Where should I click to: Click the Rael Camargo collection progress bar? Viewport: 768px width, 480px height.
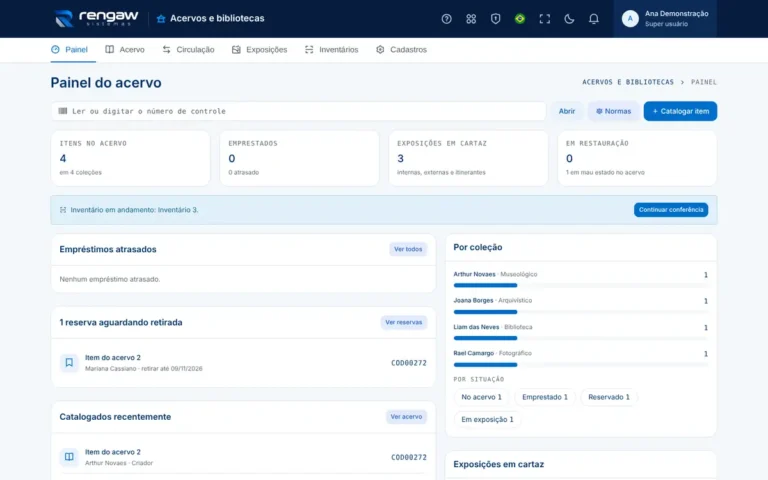click(x=580, y=364)
